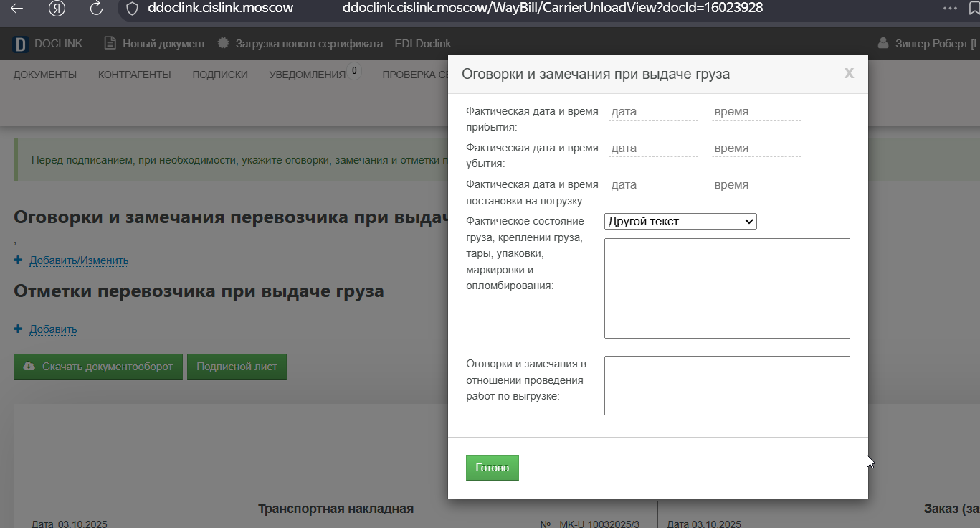Click the Добавить/Изменить link
Screen dimensions: 980x528
[x=79, y=260]
